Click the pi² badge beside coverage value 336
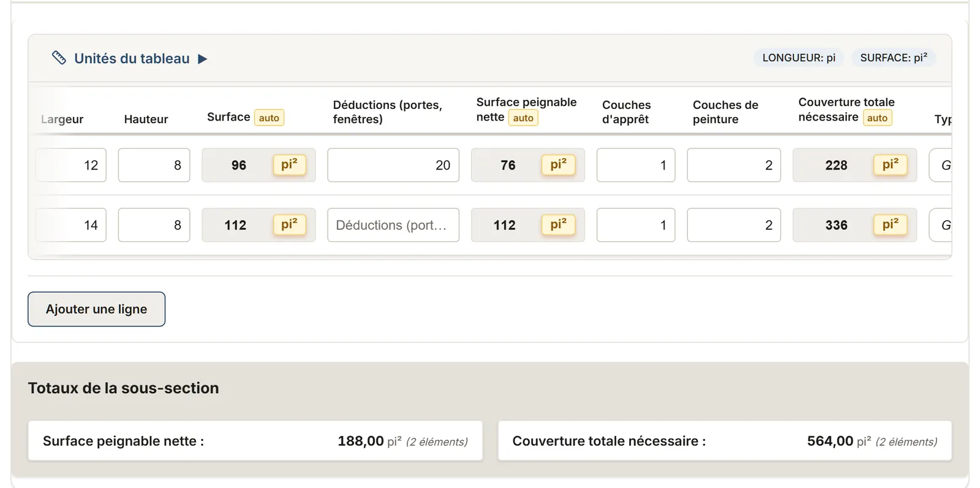This screenshot has height=488, width=980. pyautogui.click(x=891, y=225)
